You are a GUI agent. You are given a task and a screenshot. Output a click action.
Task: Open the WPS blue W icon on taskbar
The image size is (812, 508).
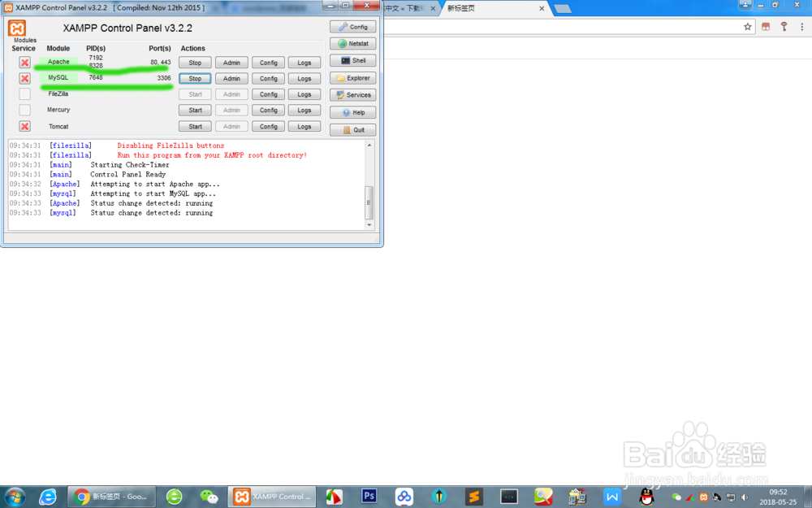point(611,497)
